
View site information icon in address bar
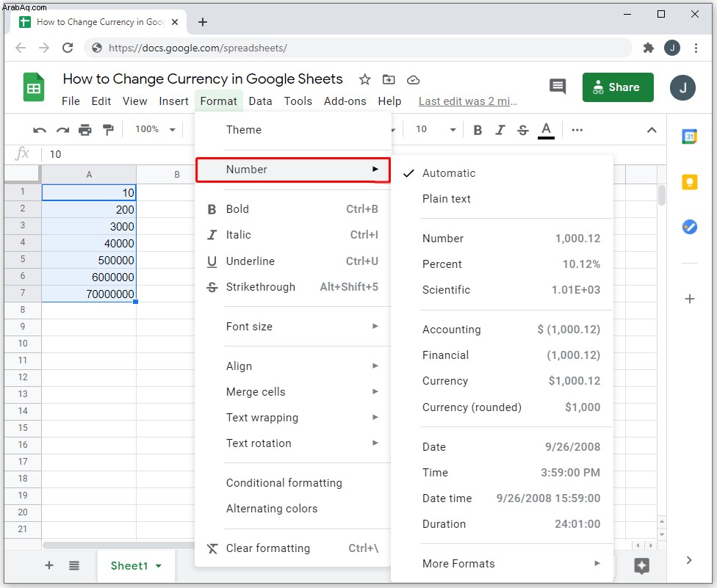(97, 48)
